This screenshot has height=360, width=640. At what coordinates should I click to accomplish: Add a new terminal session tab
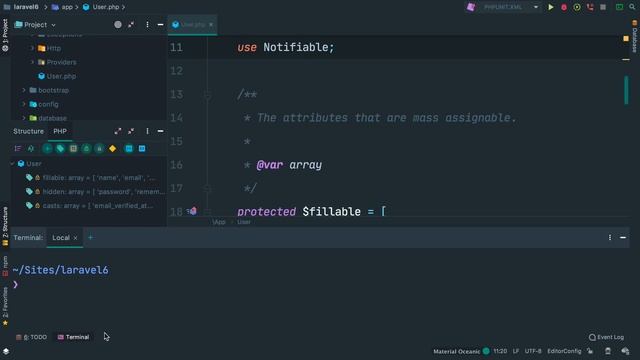[x=90, y=238]
